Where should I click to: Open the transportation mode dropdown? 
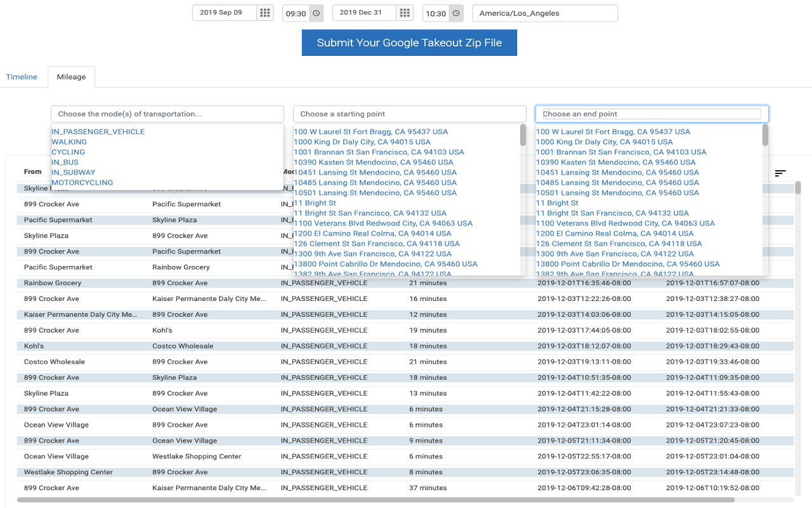pos(167,114)
